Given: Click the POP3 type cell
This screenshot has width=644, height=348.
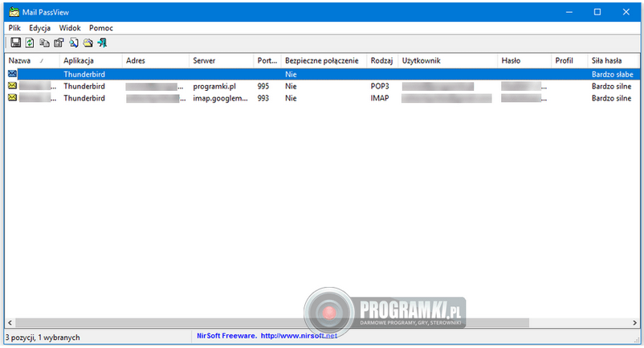Looking at the screenshot, I should (380, 86).
